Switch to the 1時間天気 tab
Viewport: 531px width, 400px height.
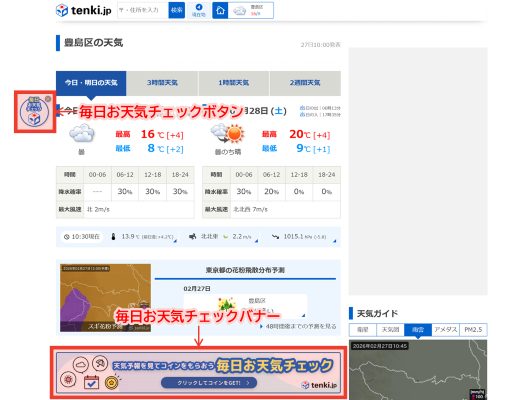234,83
